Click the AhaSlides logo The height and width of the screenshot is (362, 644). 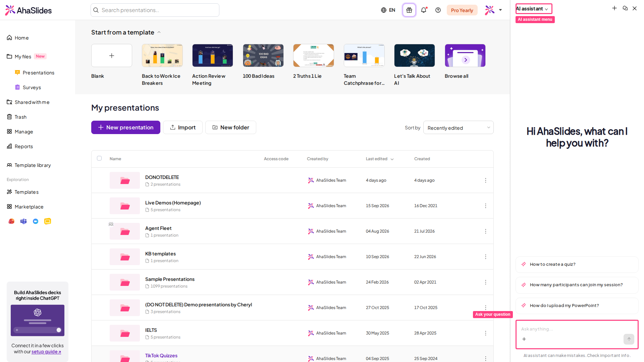[x=29, y=10]
